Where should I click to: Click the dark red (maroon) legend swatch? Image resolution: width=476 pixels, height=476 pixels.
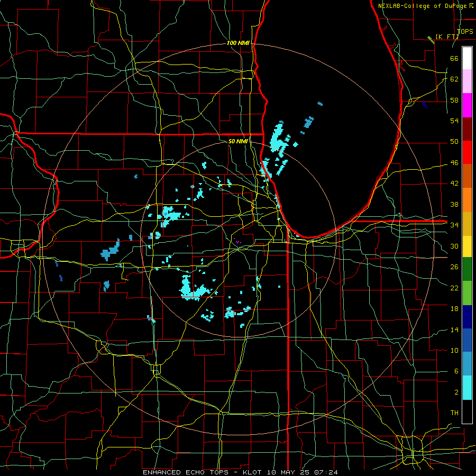click(x=467, y=129)
